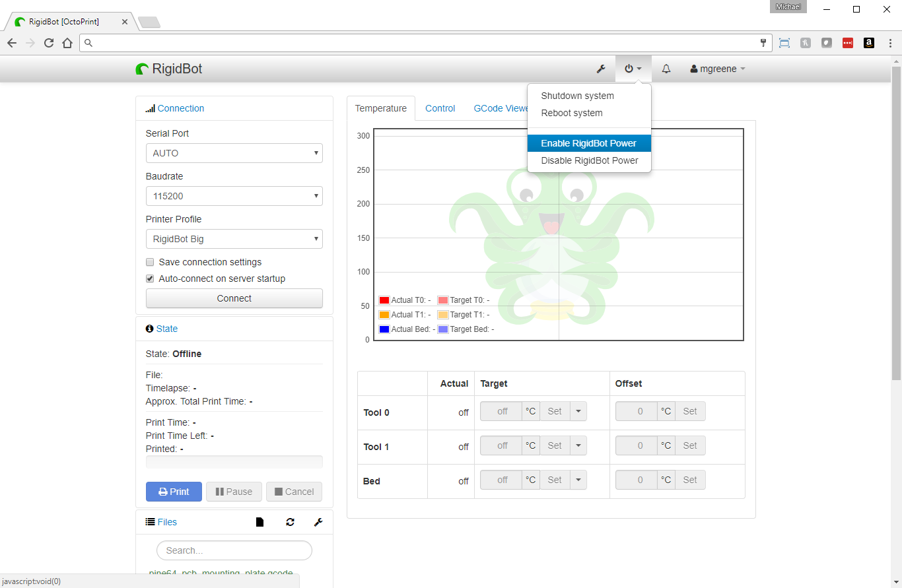Click the Files panel new file icon
This screenshot has width=902, height=588.
(260, 522)
